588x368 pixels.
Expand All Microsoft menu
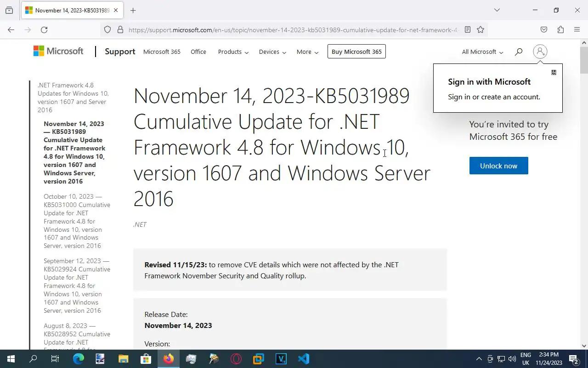pos(482,52)
